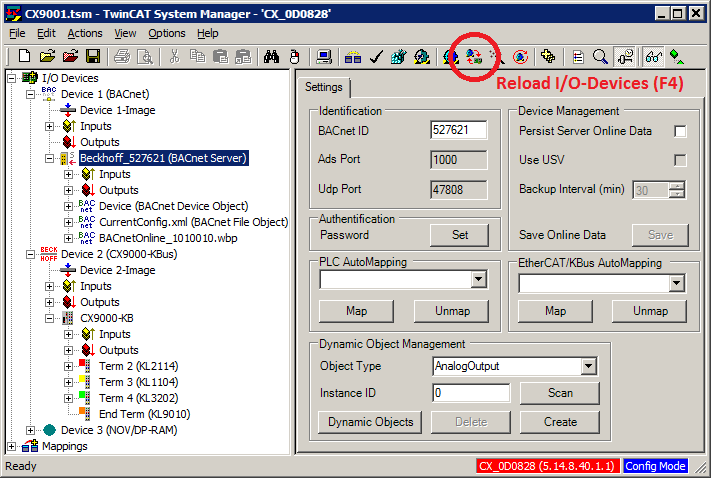Click the Config Mode status bar indicator
Image resolution: width=711 pixels, height=478 pixels.
(655, 466)
